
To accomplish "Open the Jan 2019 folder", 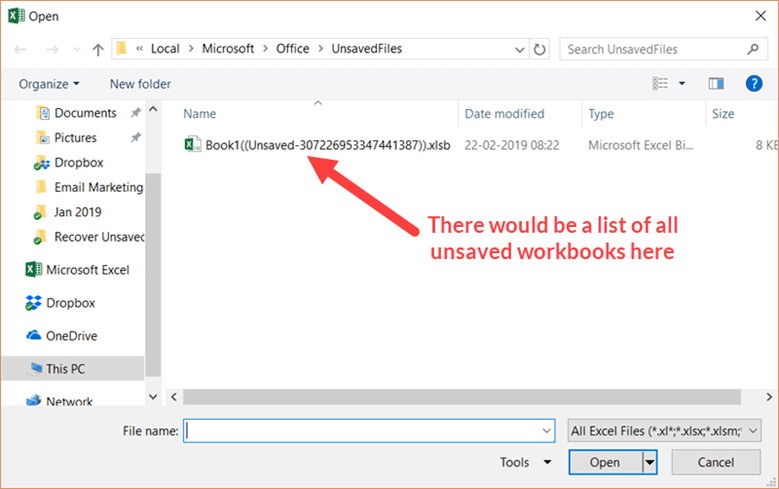I will pos(68,212).
